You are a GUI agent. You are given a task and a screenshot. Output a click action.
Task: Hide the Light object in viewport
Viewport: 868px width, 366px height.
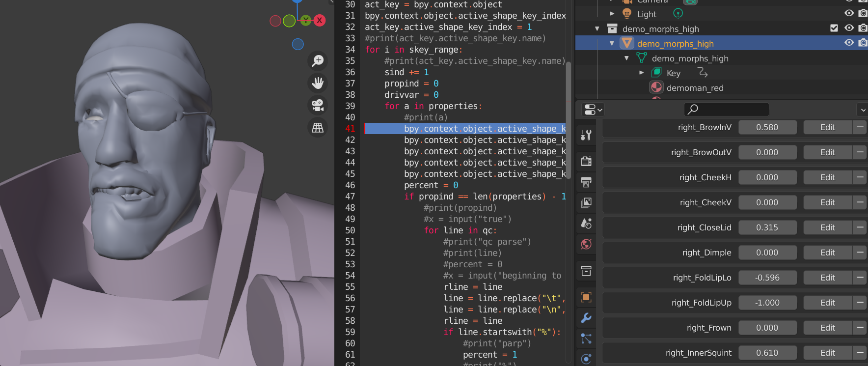tap(849, 13)
